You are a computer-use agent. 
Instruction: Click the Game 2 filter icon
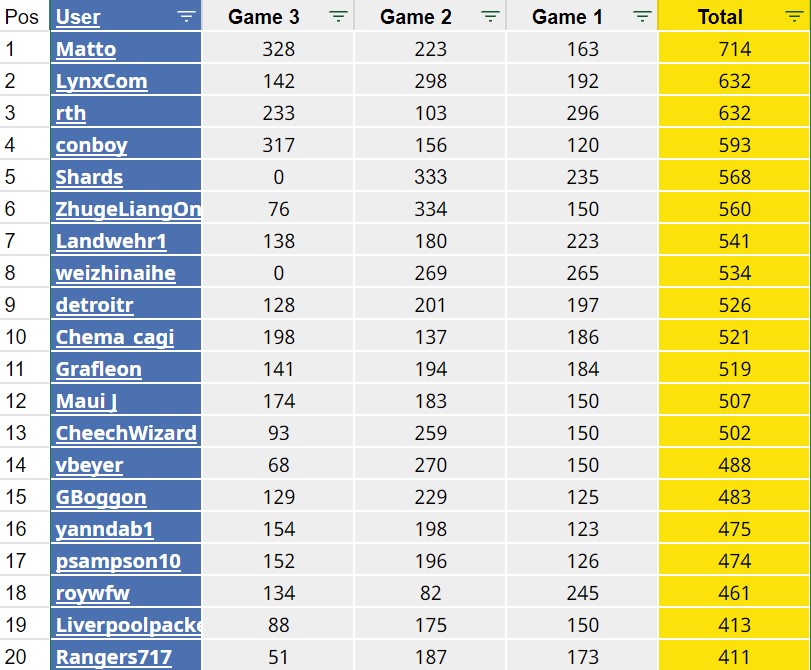tap(490, 16)
